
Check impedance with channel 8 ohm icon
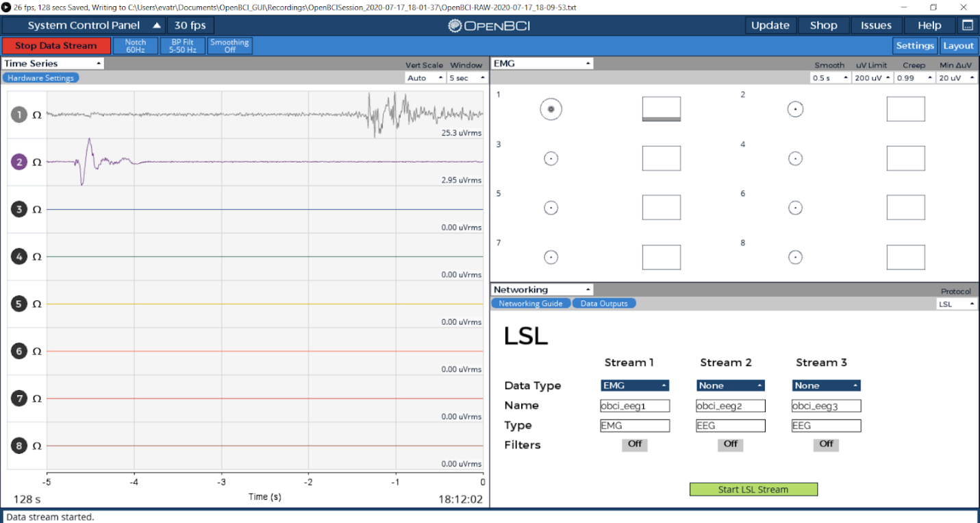(x=37, y=446)
